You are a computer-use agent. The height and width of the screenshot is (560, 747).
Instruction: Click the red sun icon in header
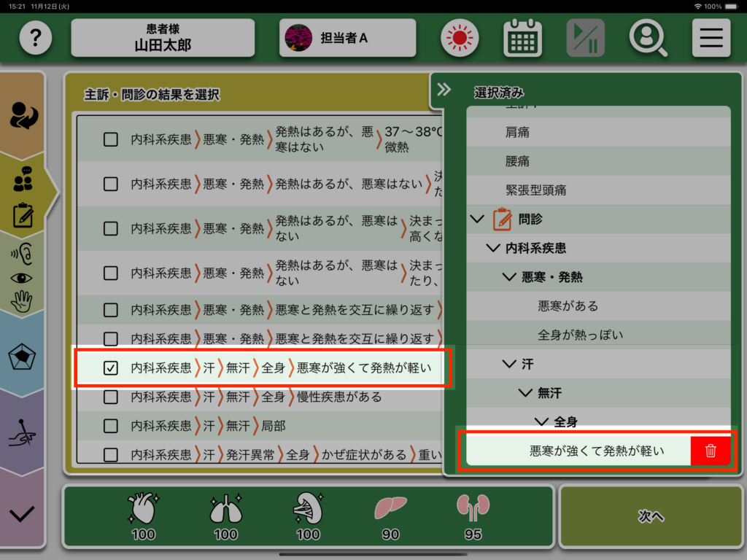[460, 37]
